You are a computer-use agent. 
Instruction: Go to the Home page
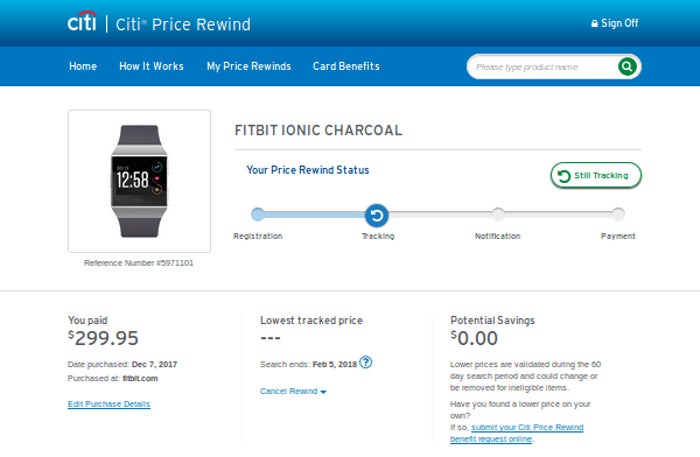click(83, 66)
